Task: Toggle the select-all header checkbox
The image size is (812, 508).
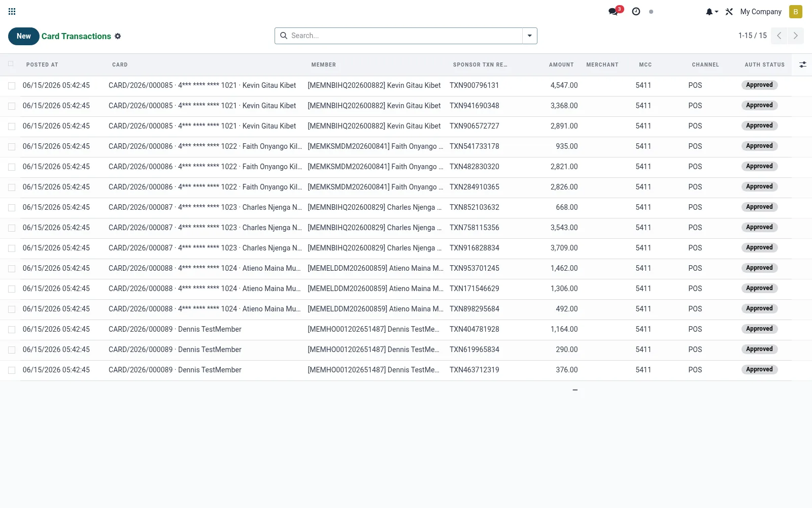Action: [11, 64]
